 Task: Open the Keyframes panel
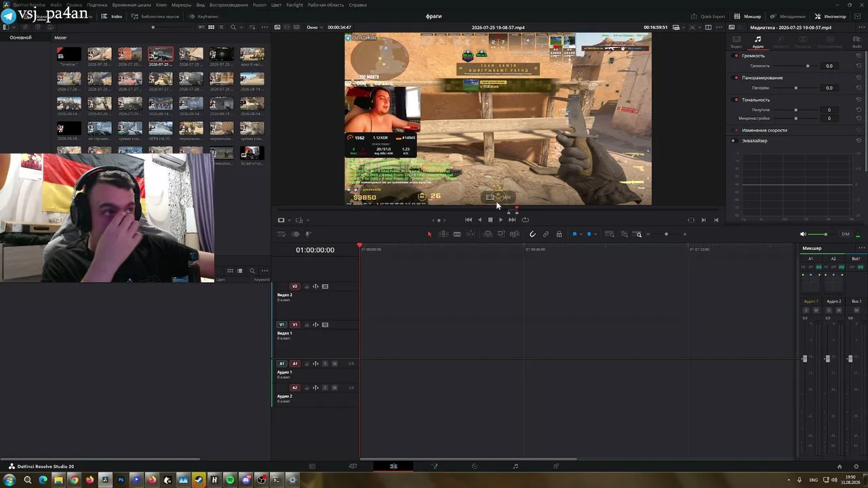pyautogui.click(x=203, y=16)
